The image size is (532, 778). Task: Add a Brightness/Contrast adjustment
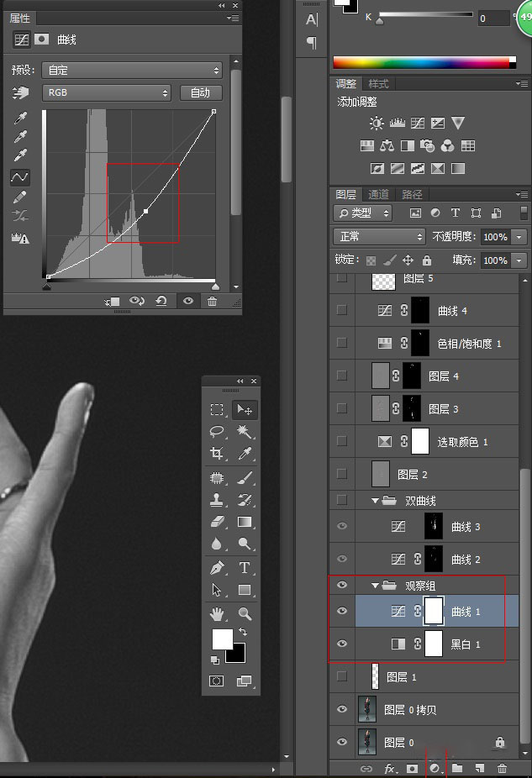click(377, 123)
